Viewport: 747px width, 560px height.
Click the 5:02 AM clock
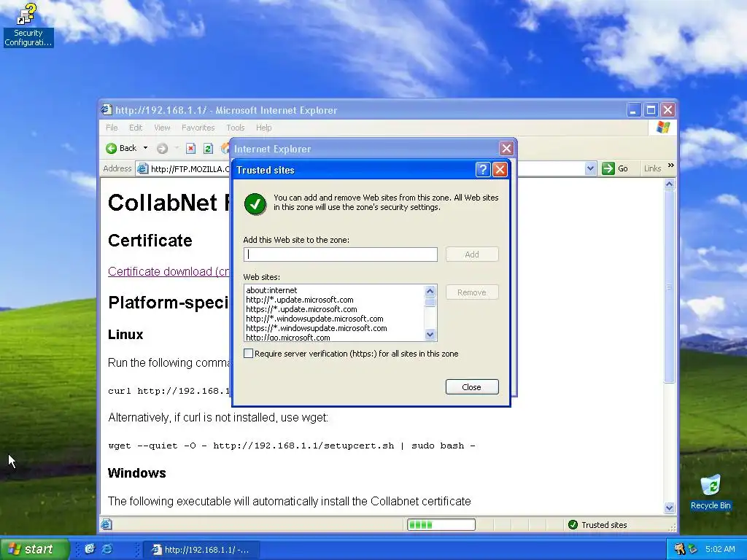tap(720, 549)
